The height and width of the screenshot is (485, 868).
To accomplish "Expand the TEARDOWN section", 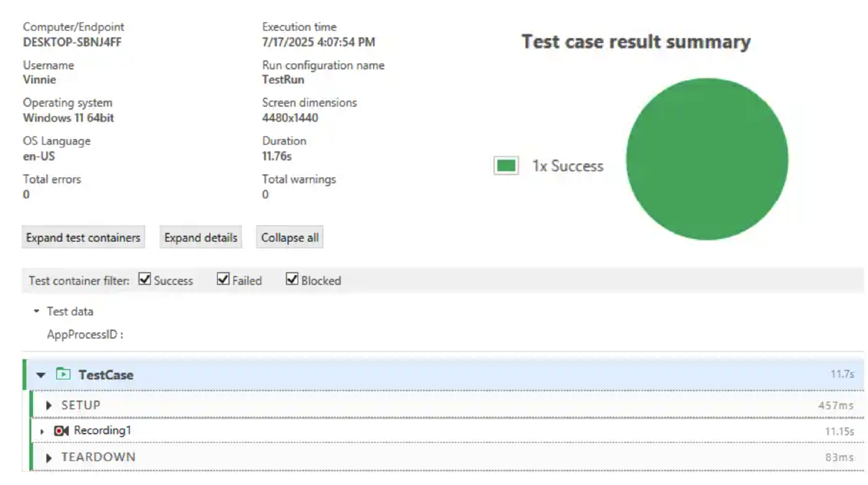I will coord(49,457).
